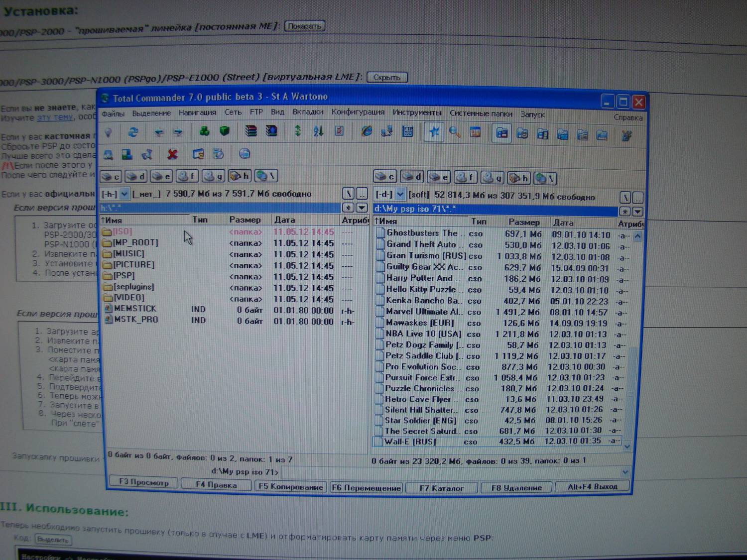Select drive g button in left panel

pyautogui.click(x=214, y=176)
